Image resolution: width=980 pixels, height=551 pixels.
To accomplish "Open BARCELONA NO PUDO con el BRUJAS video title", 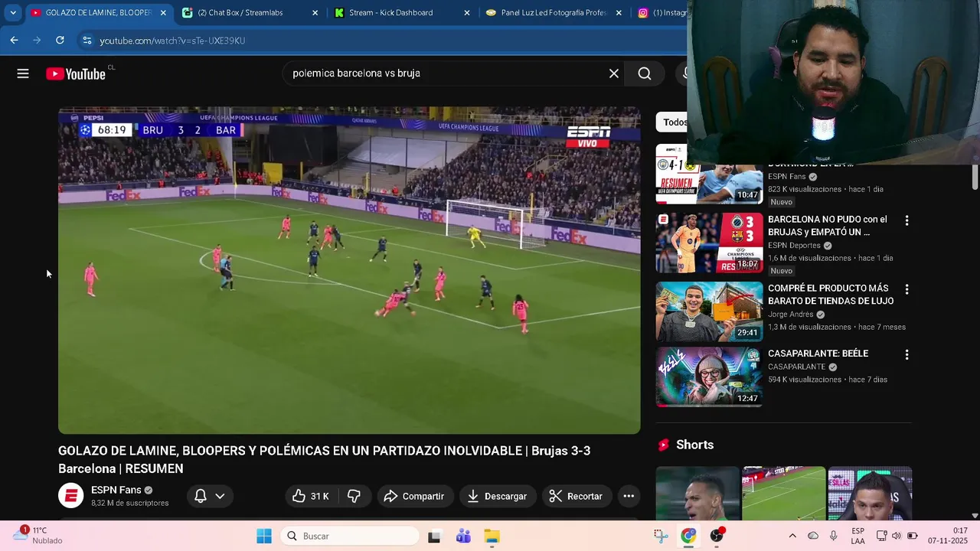I will point(827,225).
